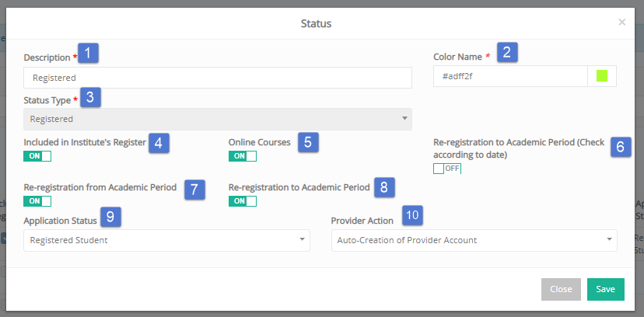Click the blue number 1 annotation badge
Screen dimensions: 644x317
[x=89, y=53]
